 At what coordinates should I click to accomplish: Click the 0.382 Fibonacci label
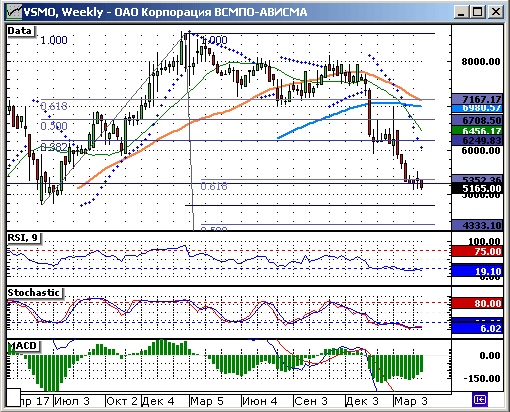coord(54,147)
